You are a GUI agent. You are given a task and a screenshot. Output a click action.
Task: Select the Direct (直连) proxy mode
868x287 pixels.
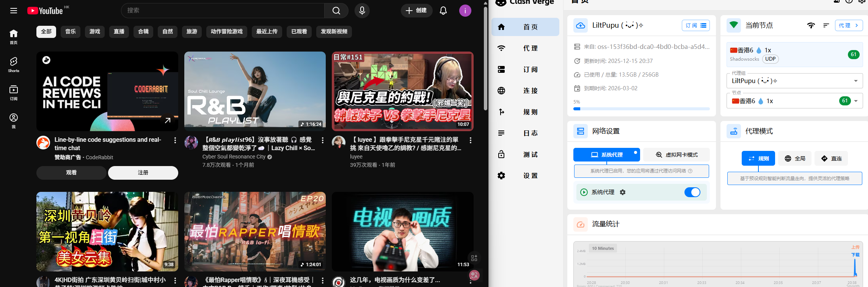831,158
